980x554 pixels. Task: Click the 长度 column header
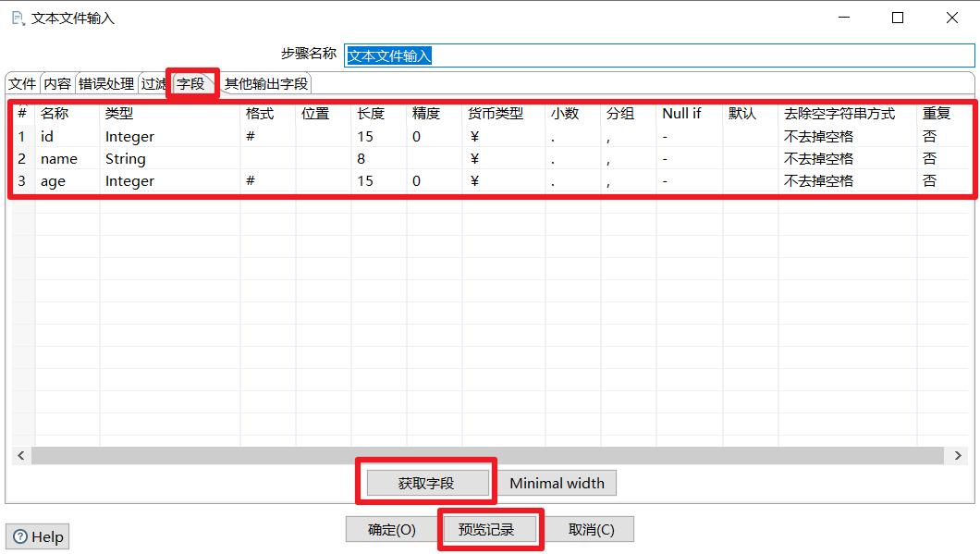[x=379, y=113]
